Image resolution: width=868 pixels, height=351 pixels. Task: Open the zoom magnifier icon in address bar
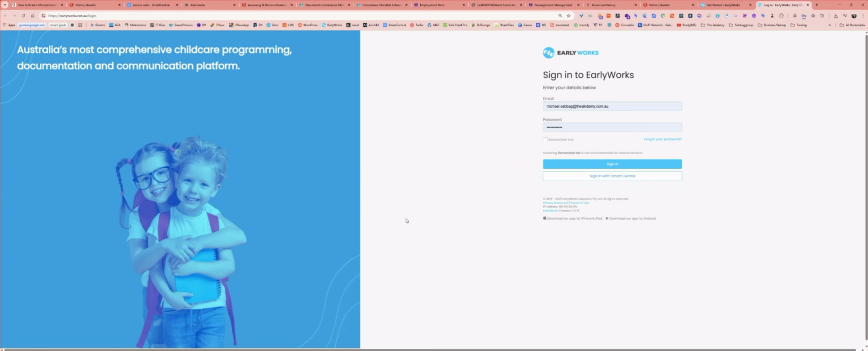560,16
